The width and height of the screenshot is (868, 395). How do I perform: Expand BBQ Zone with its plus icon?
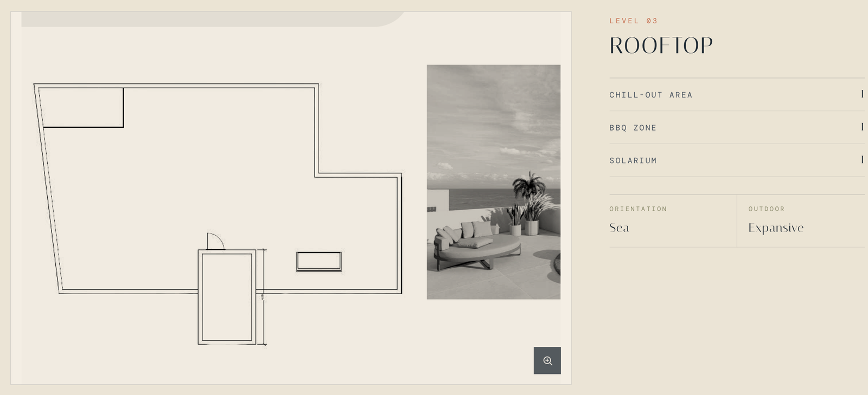862,127
